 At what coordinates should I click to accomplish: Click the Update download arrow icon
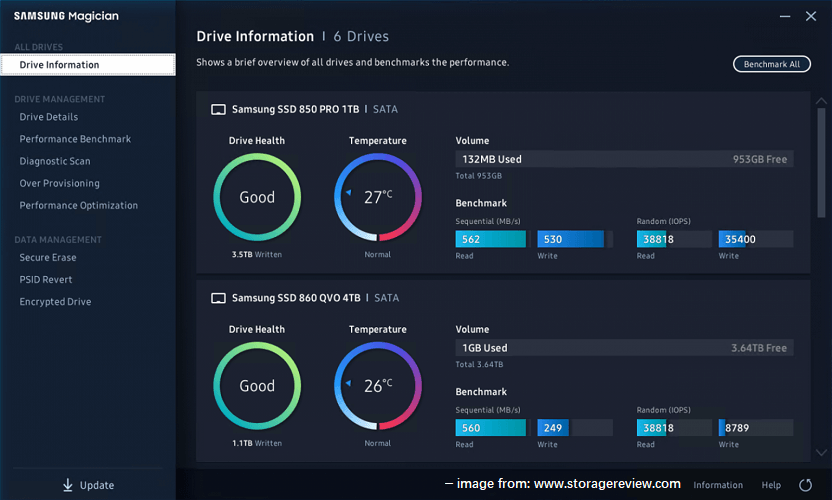click(x=67, y=485)
